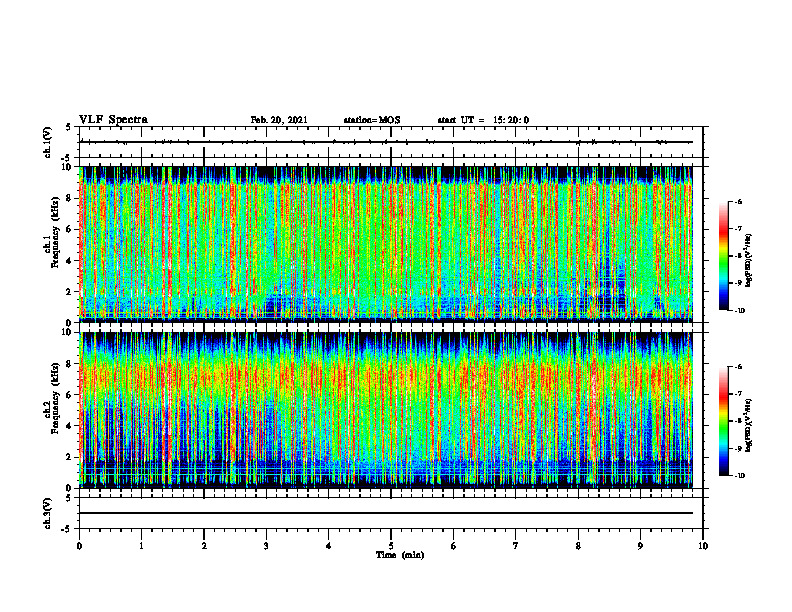The height and width of the screenshot is (612, 792).
Task: Click time-axis tick label "6"
Action: coord(454,546)
